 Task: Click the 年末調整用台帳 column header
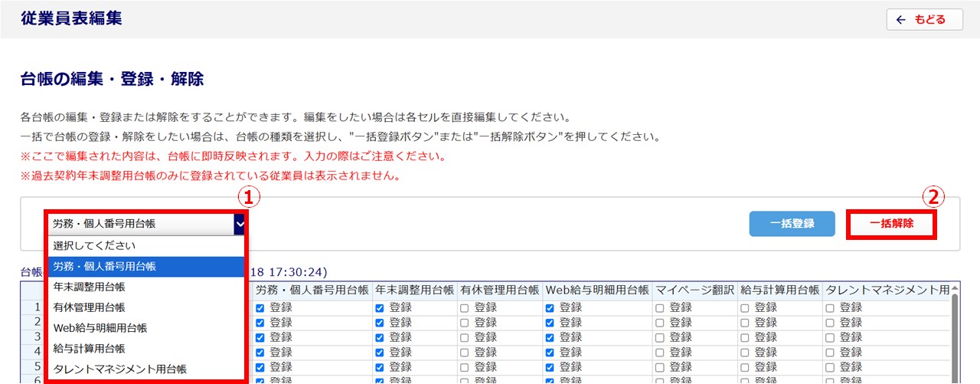(x=414, y=291)
